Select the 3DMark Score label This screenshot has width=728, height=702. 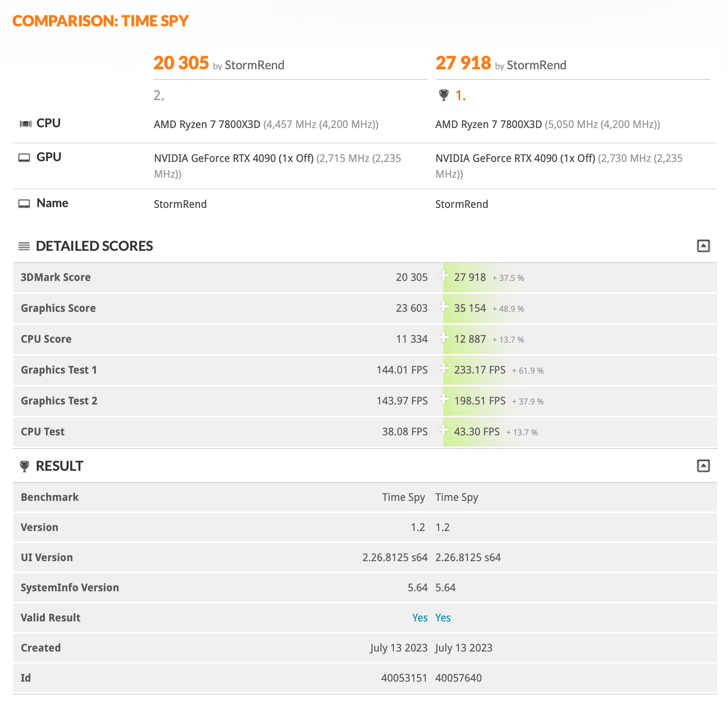click(56, 277)
